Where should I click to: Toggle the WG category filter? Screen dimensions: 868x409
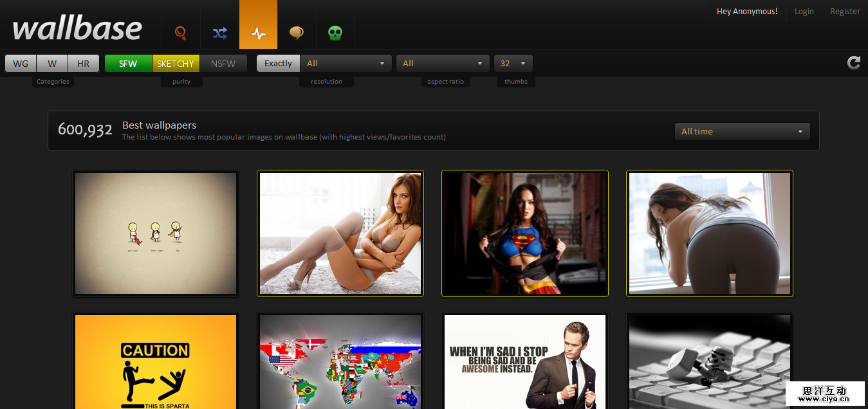[21, 63]
